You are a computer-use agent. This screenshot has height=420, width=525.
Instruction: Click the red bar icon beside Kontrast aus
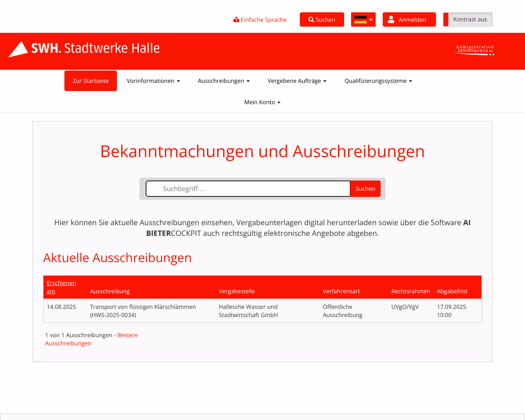(445, 19)
